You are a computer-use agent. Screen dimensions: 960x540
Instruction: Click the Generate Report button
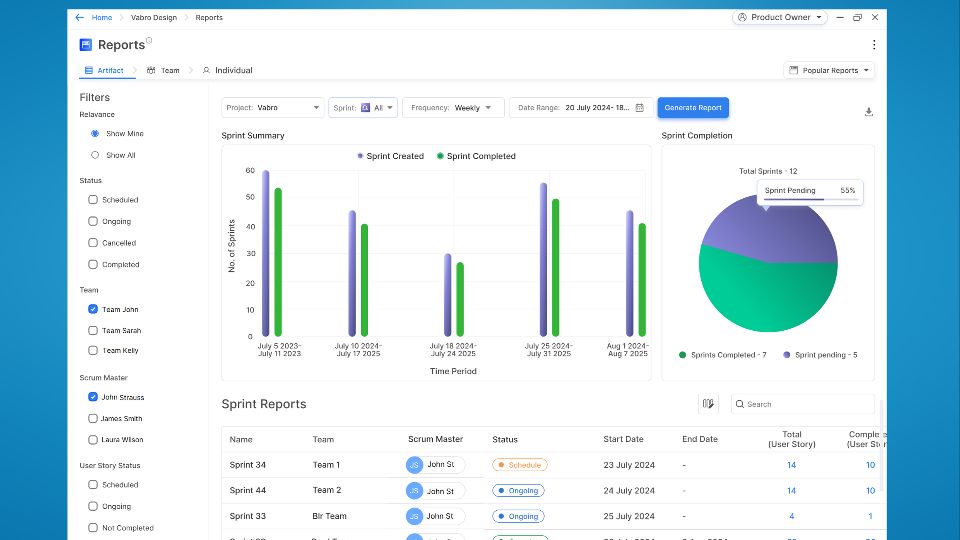pyautogui.click(x=692, y=107)
